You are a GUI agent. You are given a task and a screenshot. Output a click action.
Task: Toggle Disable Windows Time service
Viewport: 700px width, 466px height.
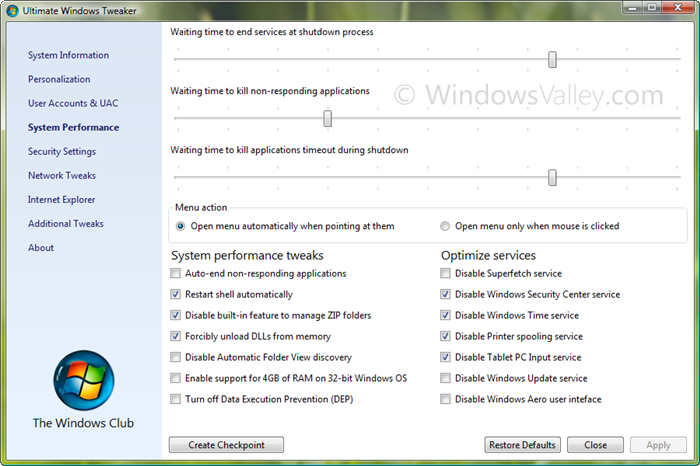(445, 315)
